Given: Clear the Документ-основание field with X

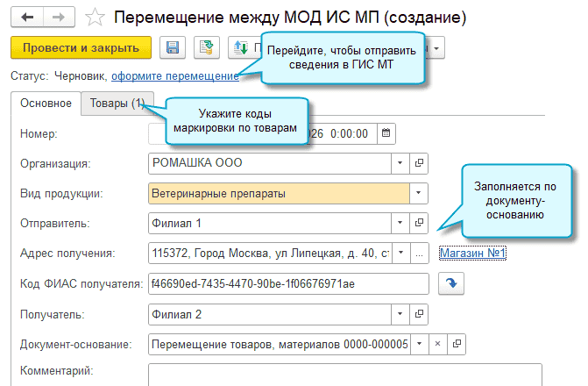Looking at the screenshot, I should click(x=438, y=344).
